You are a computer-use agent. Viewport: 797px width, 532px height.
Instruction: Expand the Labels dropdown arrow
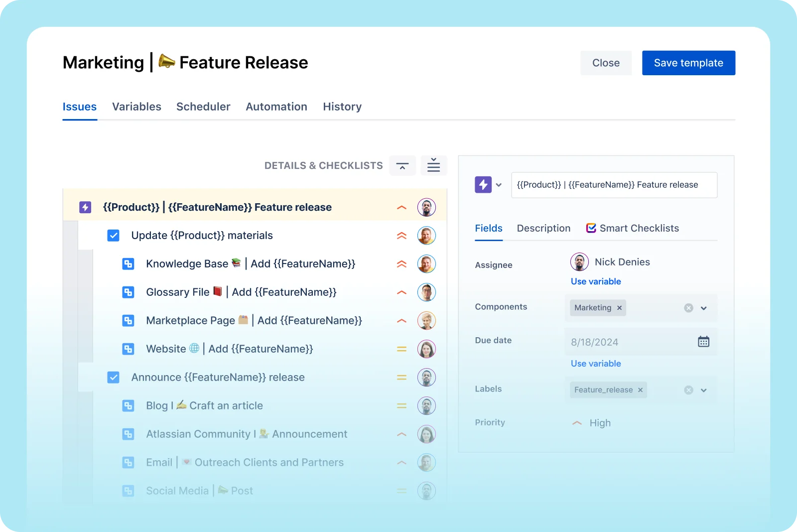point(704,390)
